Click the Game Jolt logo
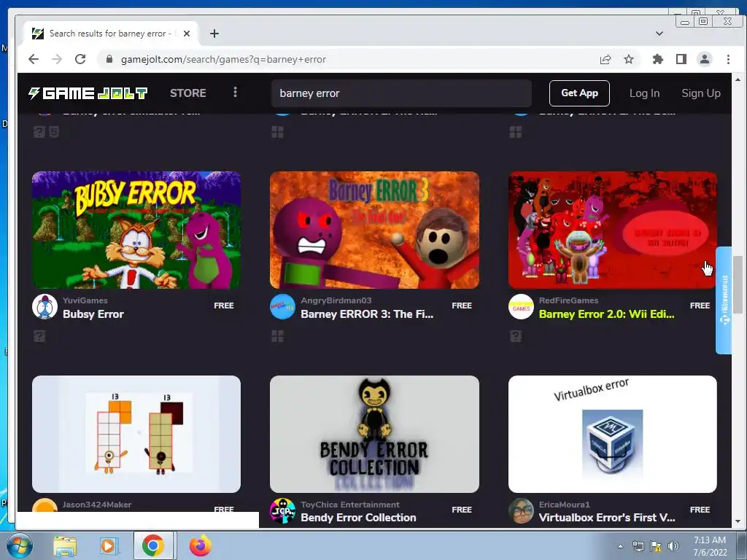Screen dimensions: 747x560 [x=88, y=93]
